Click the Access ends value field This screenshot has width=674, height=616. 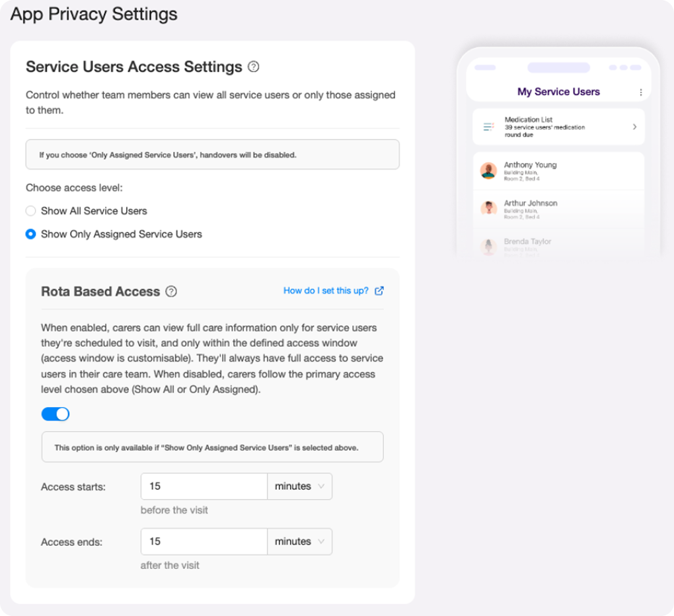coord(204,541)
